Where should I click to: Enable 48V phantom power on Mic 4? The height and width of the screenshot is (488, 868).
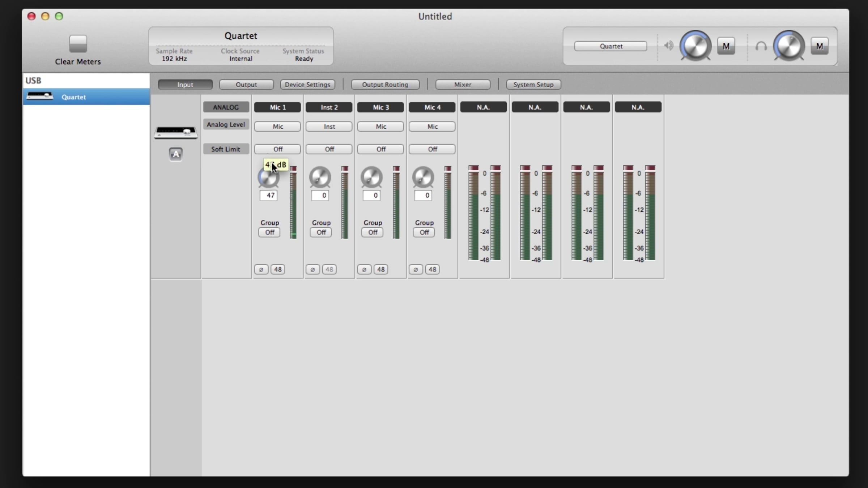(433, 269)
